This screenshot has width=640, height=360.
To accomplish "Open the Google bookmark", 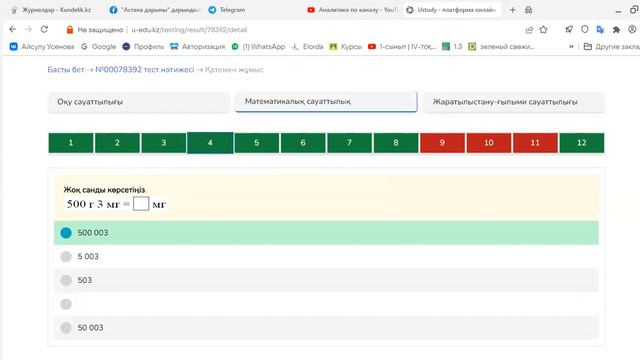I will tap(98, 47).
